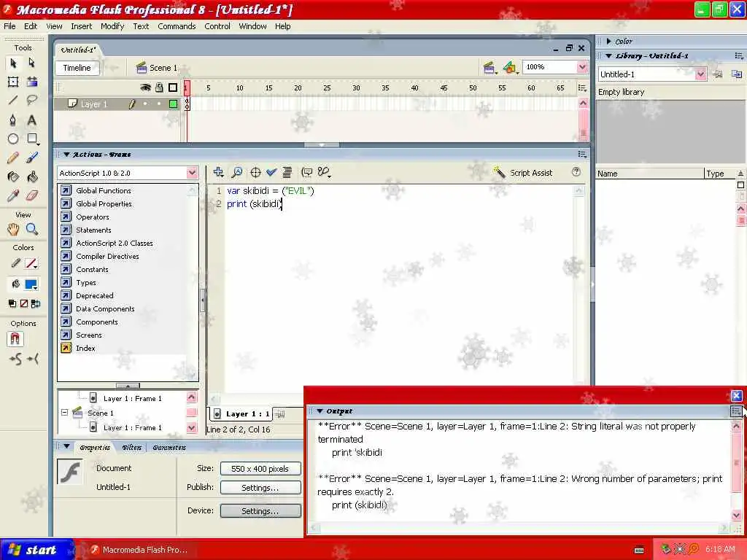747x560 pixels.
Task: Click the Swap Colors icon
Action: point(36,304)
